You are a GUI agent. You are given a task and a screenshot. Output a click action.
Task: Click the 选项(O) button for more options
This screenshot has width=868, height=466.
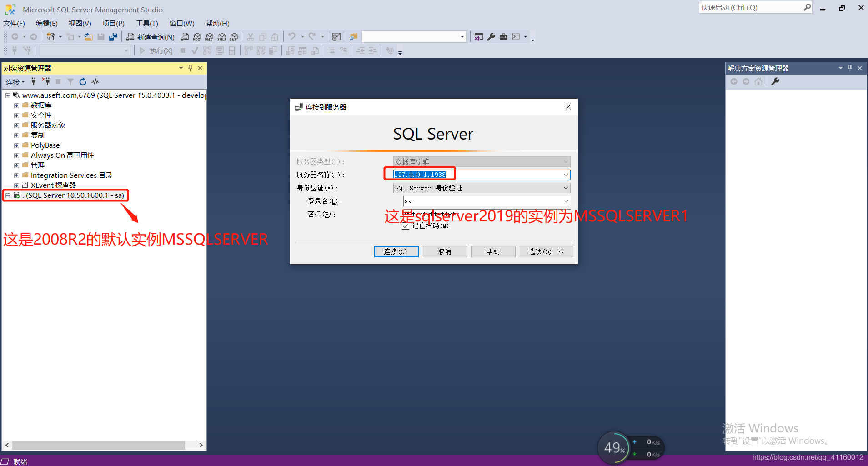coord(546,251)
